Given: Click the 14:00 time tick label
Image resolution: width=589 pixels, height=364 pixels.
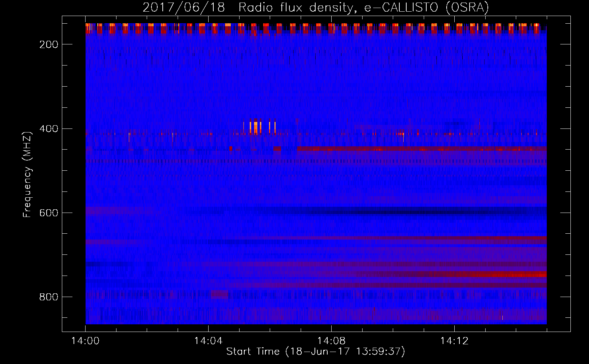Looking at the screenshot, I should click(x=86, y=341).
